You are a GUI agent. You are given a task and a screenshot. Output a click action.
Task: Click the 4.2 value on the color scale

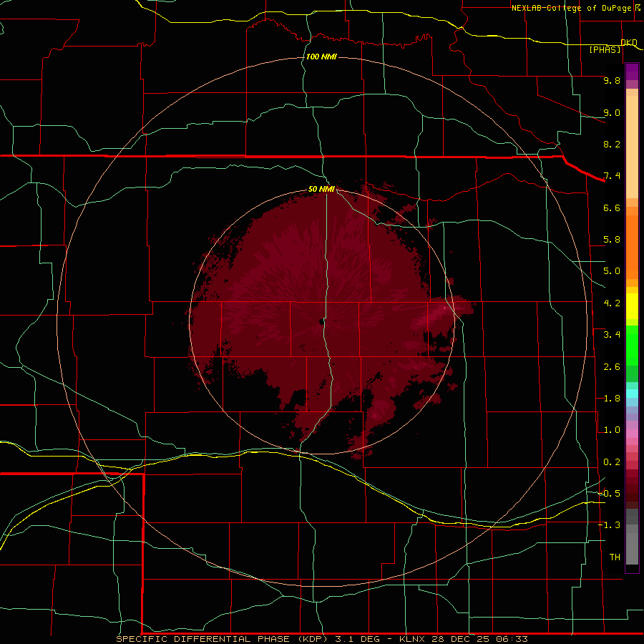[x=612, y=303]
